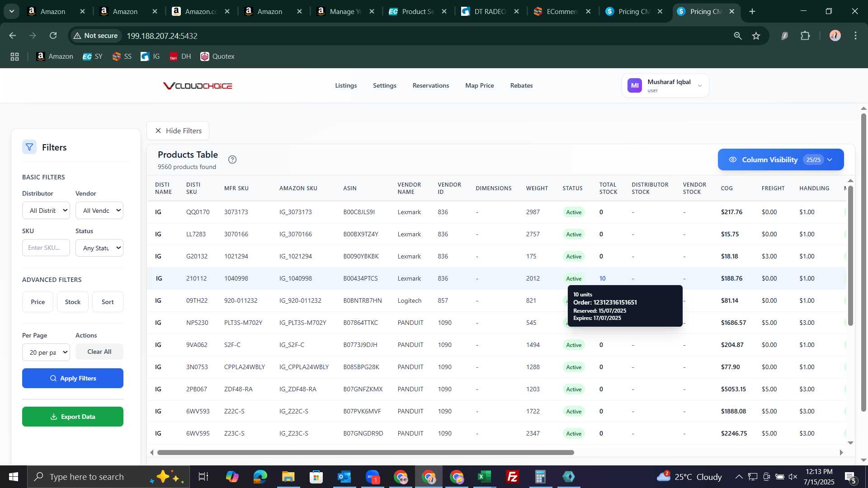Open the Quotex bookmark
This screenshot has height=488, width=868.
[x=217, y=56]
